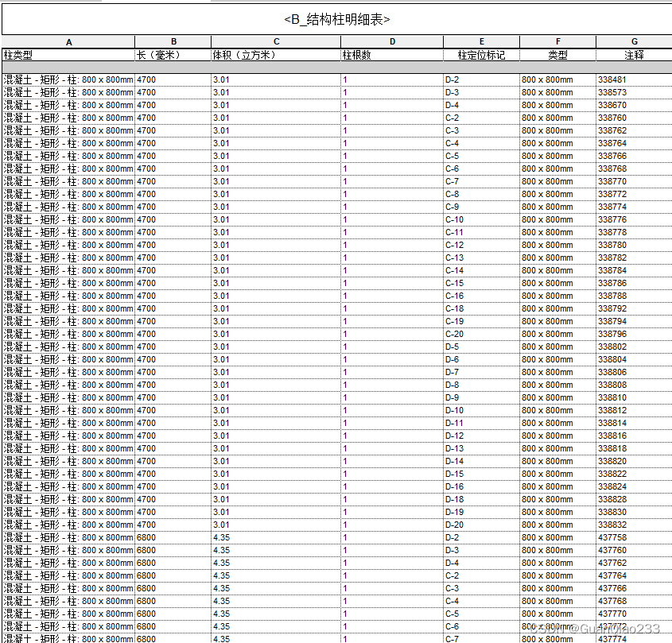The image size is (672, 643).
Task: Click the 4.35 volume cell in row 437760
Action: 276,550
